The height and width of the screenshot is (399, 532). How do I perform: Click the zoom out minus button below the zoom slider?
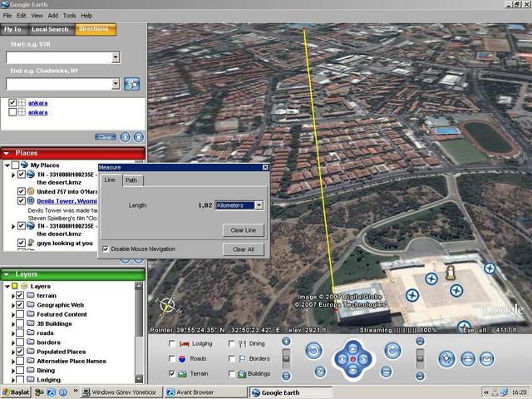click(286, 376)
